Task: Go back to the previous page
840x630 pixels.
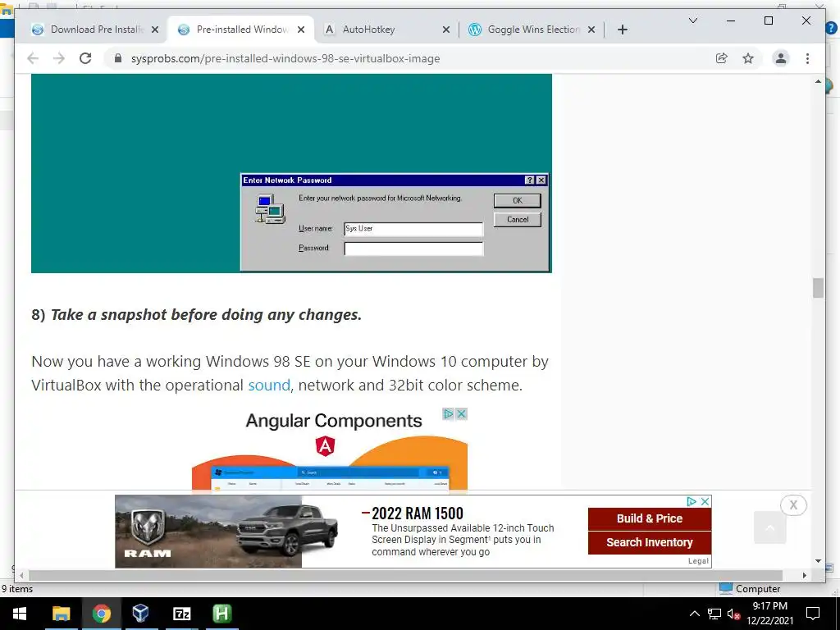Action: click(x=33, y=58)
